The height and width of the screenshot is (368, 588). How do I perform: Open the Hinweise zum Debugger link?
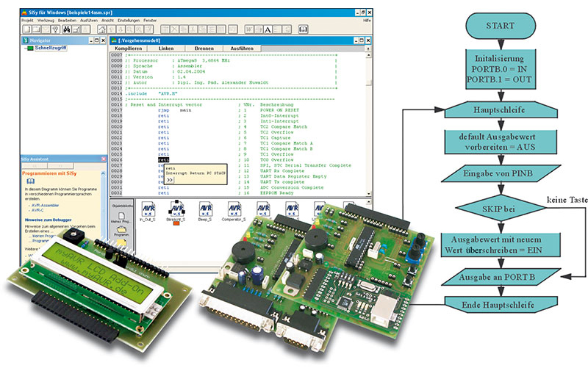click(x=48, y=220)
